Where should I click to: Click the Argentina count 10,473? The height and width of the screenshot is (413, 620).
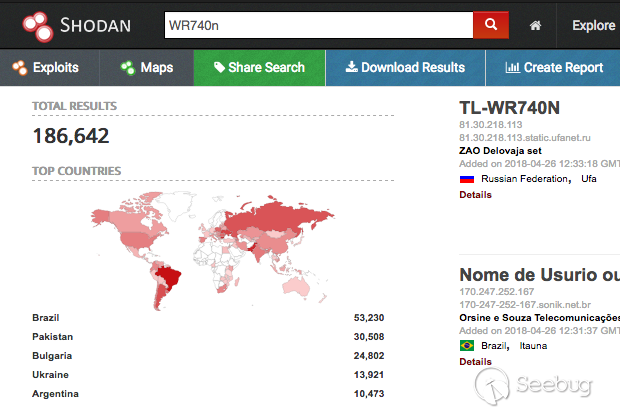point(369,394)
